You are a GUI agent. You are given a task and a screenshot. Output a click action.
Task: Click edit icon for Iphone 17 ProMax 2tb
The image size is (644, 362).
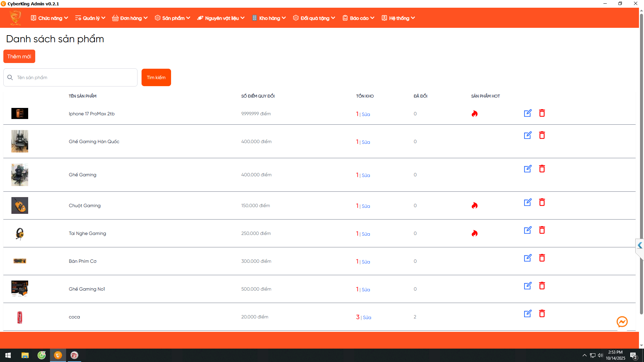(528, 113)
